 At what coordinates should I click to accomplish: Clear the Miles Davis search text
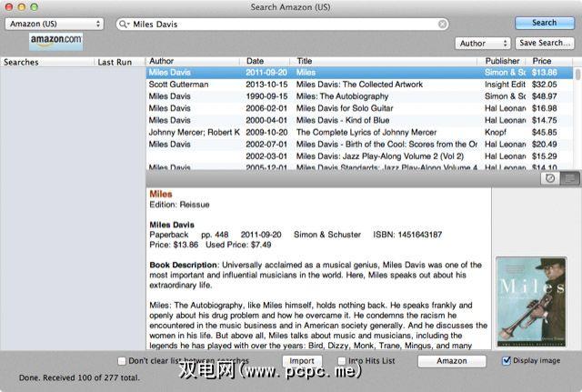coord(442,25)
